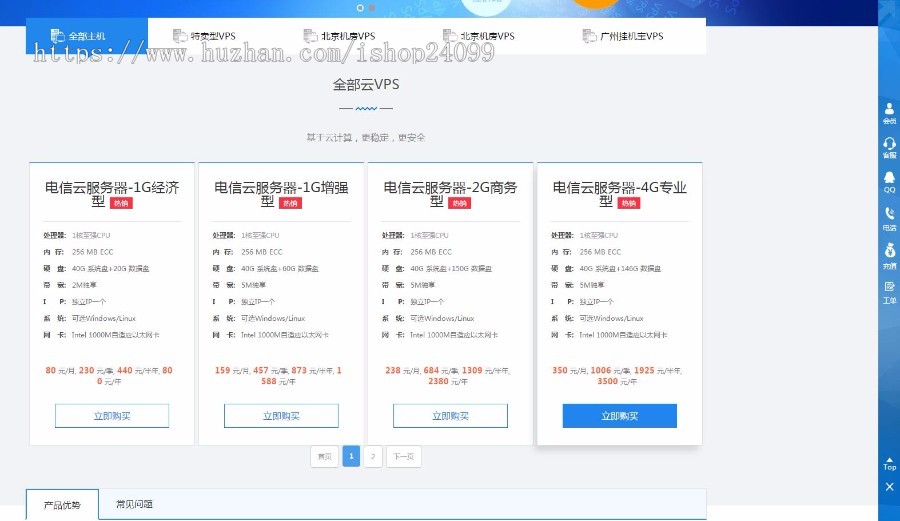
Task: Click the 热销 badge on the 2G商务型 card
Action: [x=460, y=203]
